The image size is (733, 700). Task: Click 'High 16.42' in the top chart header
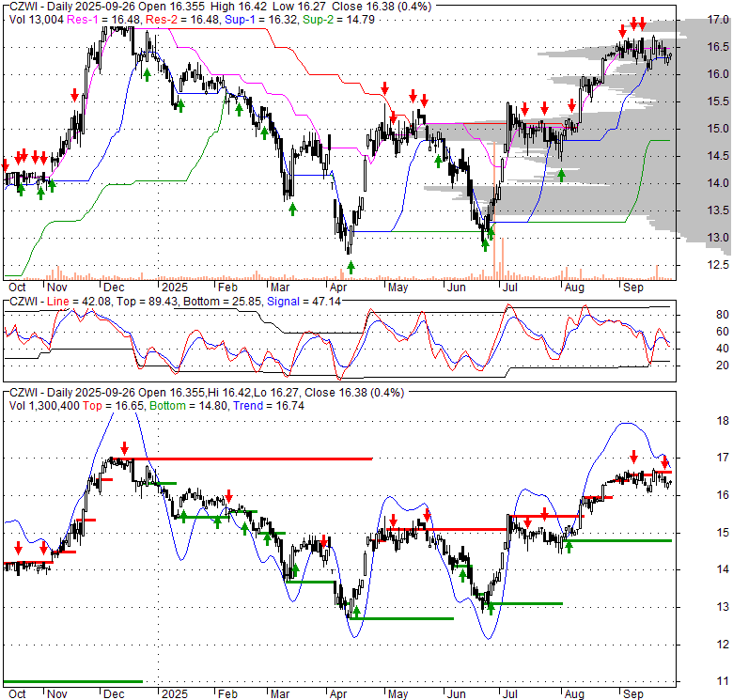pos(239,7)
